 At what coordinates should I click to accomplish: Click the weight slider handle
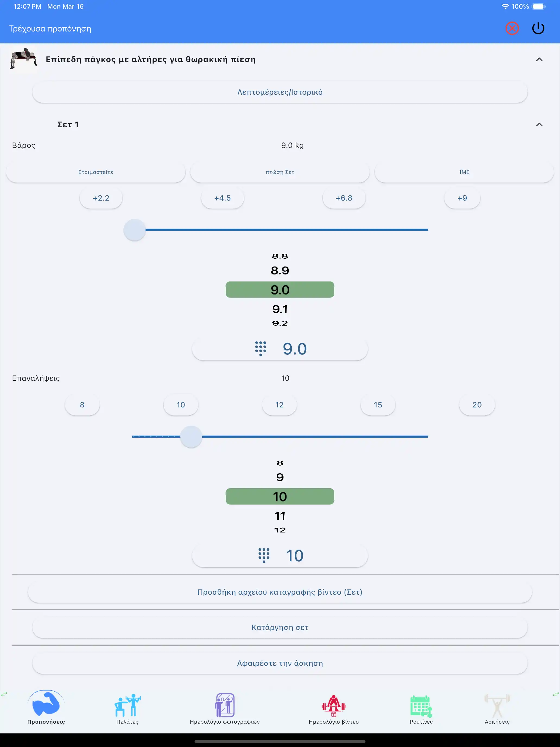point(134,230)
